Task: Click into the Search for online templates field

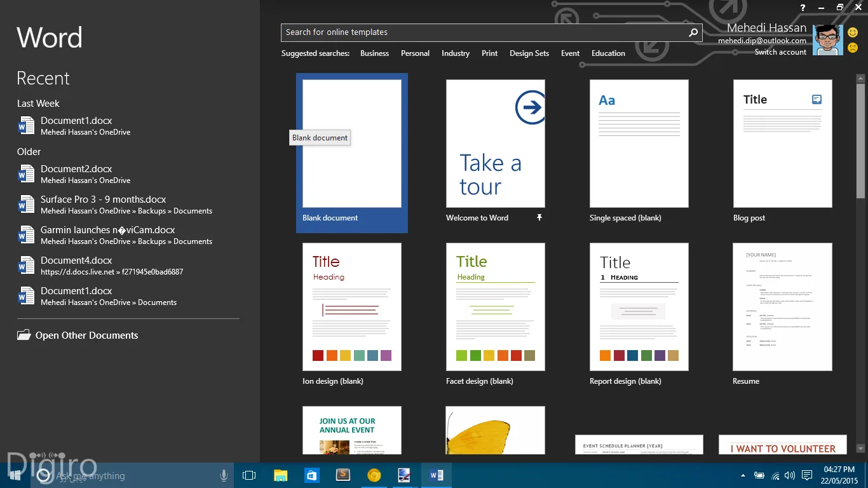Action: (x=484, y=32)
